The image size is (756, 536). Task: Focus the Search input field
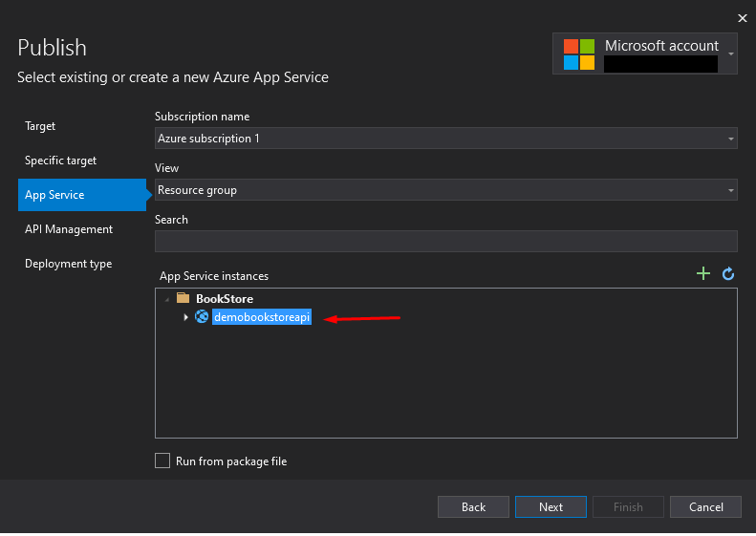(446, 242)
